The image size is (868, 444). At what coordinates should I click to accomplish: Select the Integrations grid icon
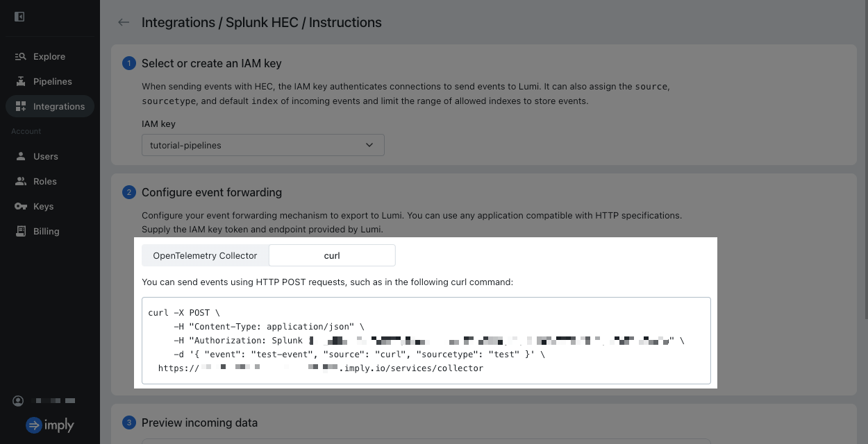pyautogui.click(x=20, y=106)
